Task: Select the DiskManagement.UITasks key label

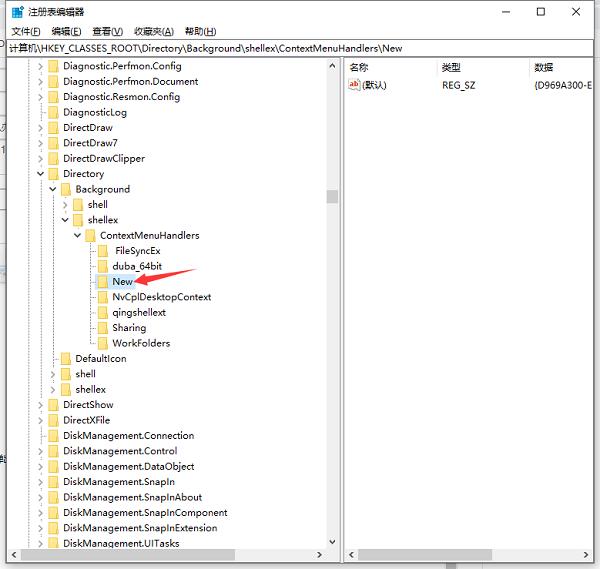Action: point(121,543)
